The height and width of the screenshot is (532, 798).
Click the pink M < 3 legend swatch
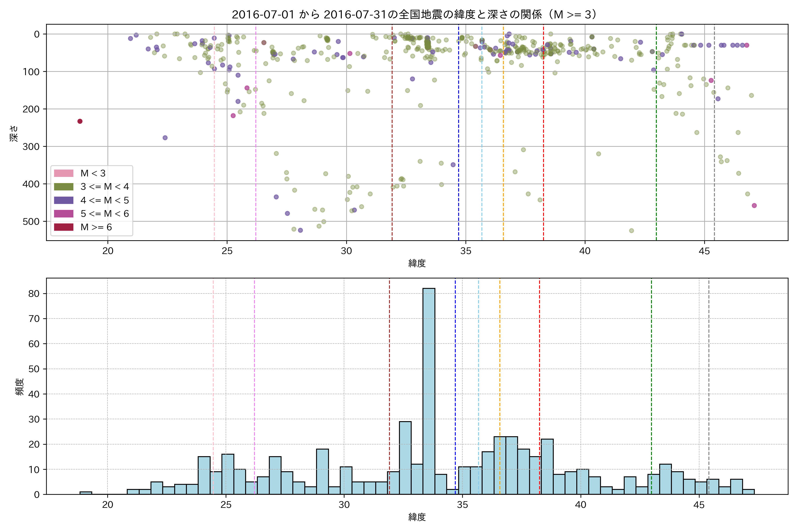[x=63, y=173]
